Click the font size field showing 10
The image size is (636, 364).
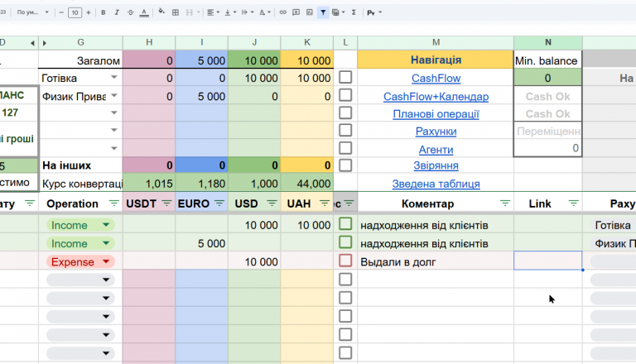click(x=75, y=12)
